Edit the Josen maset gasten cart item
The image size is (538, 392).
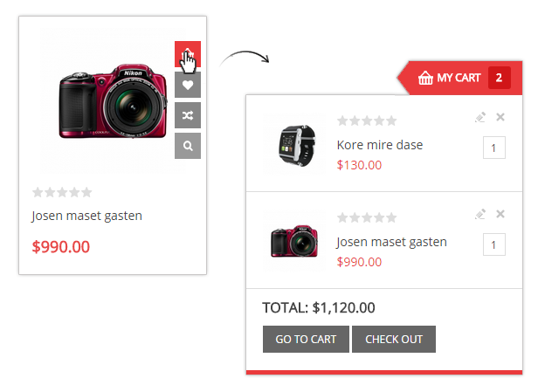[x=480, y=214]
